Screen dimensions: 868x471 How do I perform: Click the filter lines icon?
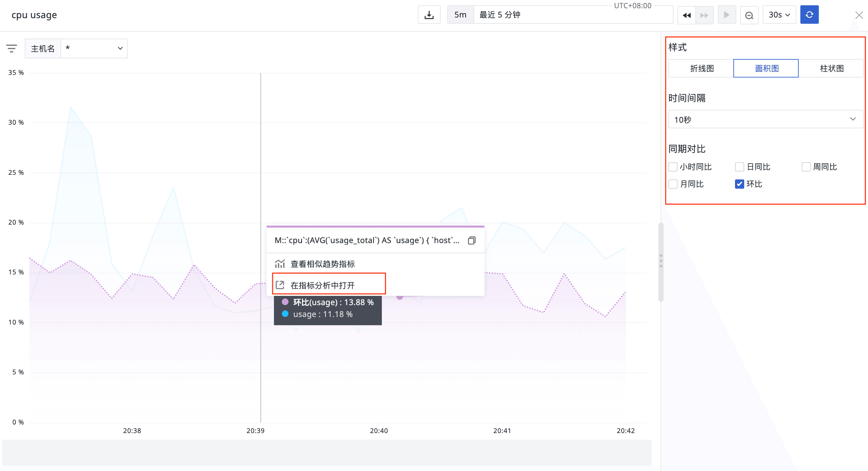pyautogui.click(x=12, y=48)
